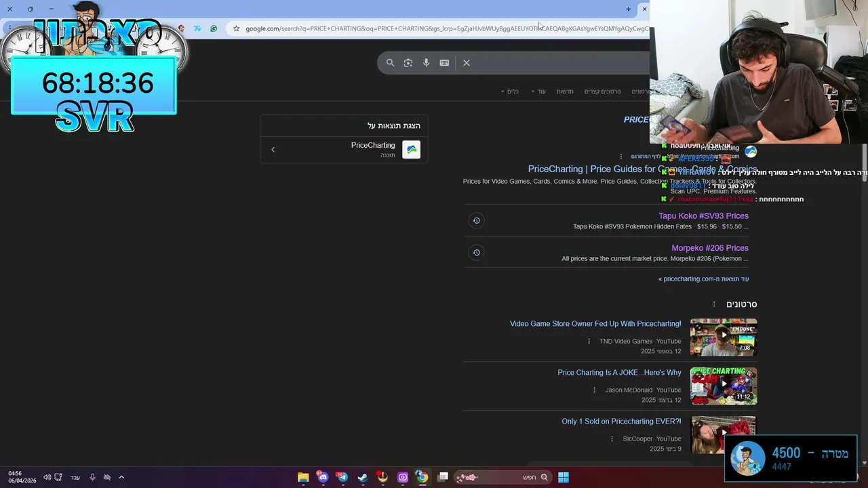Image resolution: width=868 pixels, height=488 pixels.
Task: Bookmark this page with the star icon
Action: point(236,28)
